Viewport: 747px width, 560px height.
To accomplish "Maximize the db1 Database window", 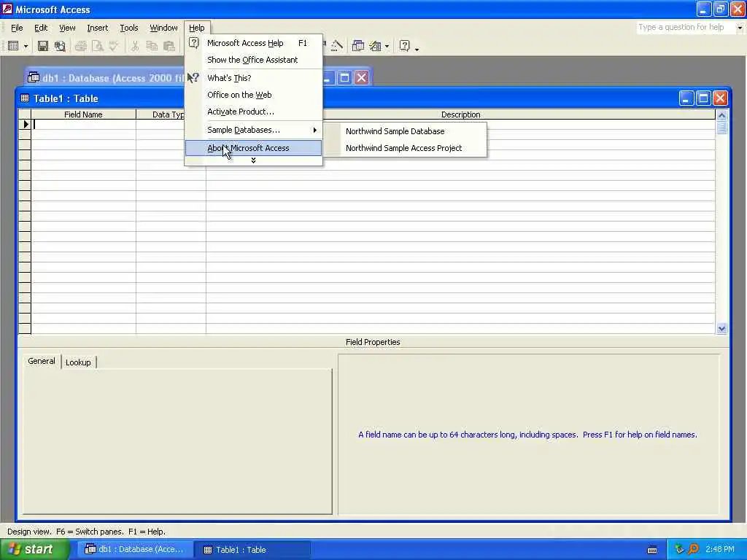I will point(344,77).
